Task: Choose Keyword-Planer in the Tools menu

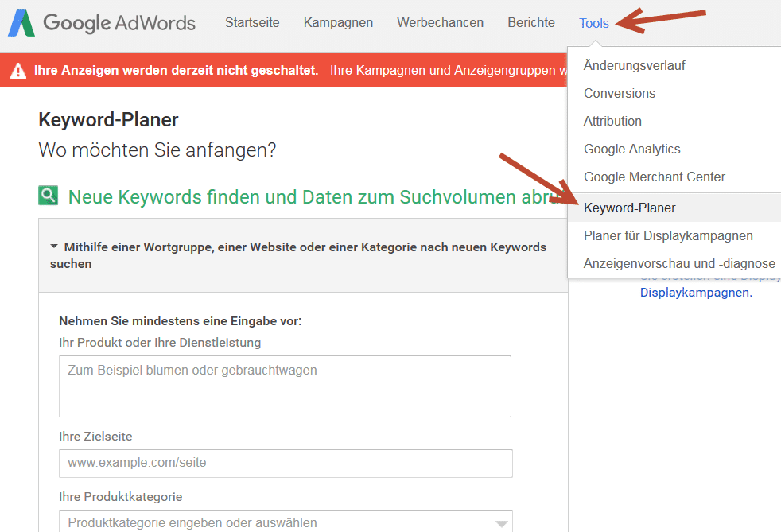Action: 674,208
